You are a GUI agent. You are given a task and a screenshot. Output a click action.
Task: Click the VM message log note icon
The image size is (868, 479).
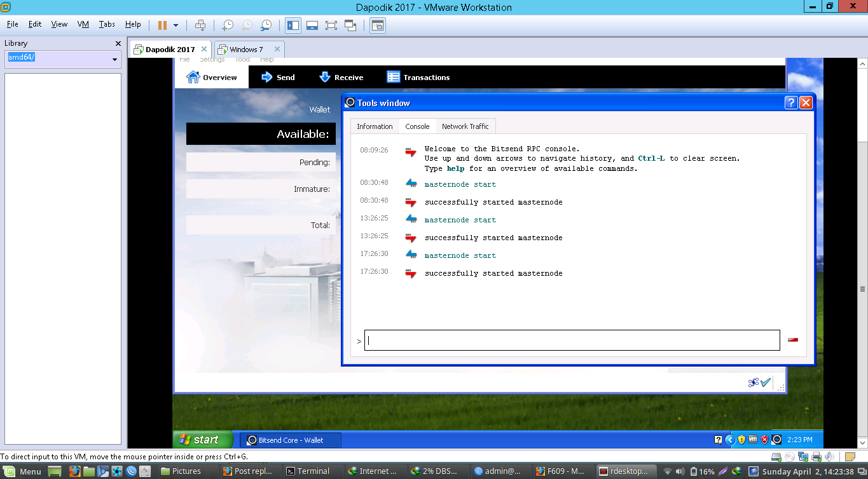pyautogui.click(x=850, y=456)
